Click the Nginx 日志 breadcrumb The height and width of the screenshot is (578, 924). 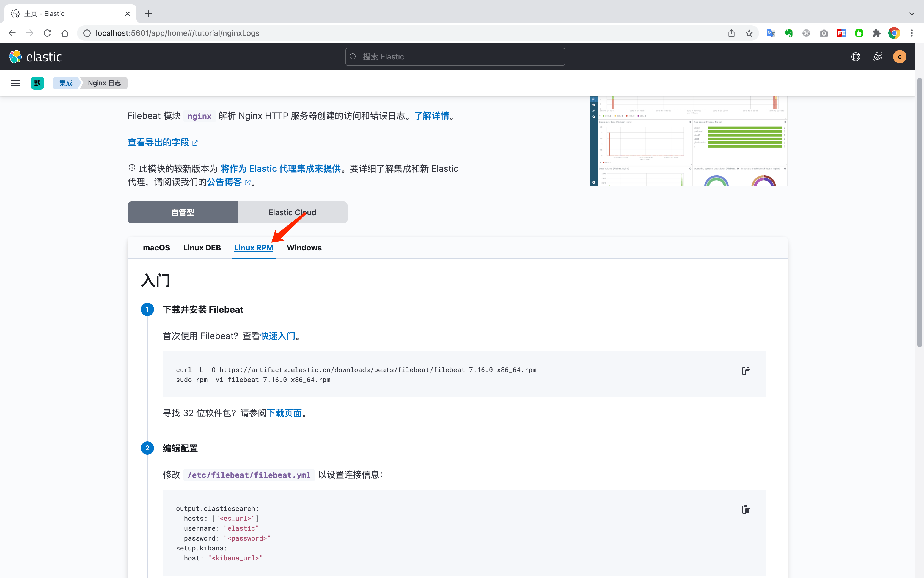pos(104,83)
